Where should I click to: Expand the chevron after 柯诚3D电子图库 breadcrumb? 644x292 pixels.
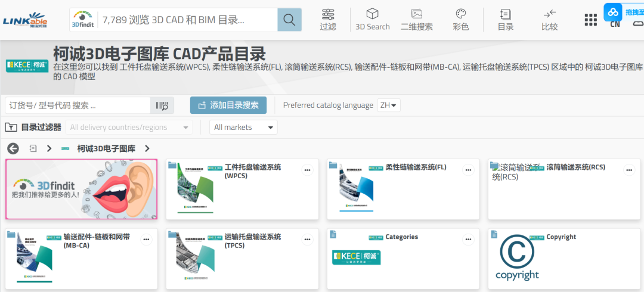(x=147, y=148)
